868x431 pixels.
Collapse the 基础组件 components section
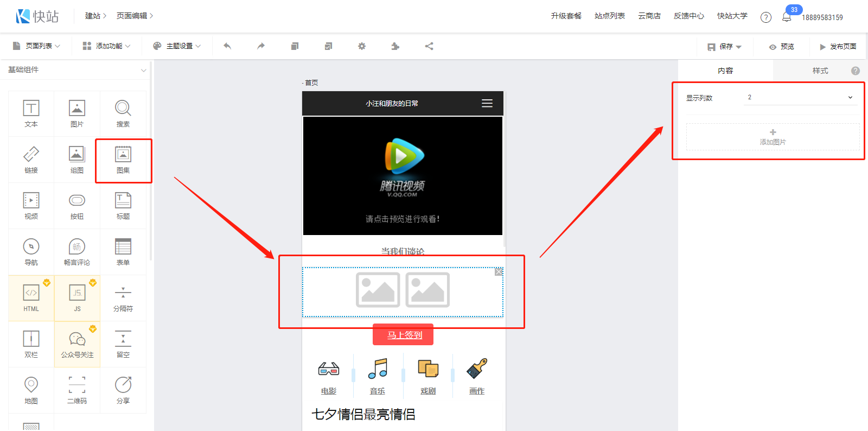[x=143, y=70]
